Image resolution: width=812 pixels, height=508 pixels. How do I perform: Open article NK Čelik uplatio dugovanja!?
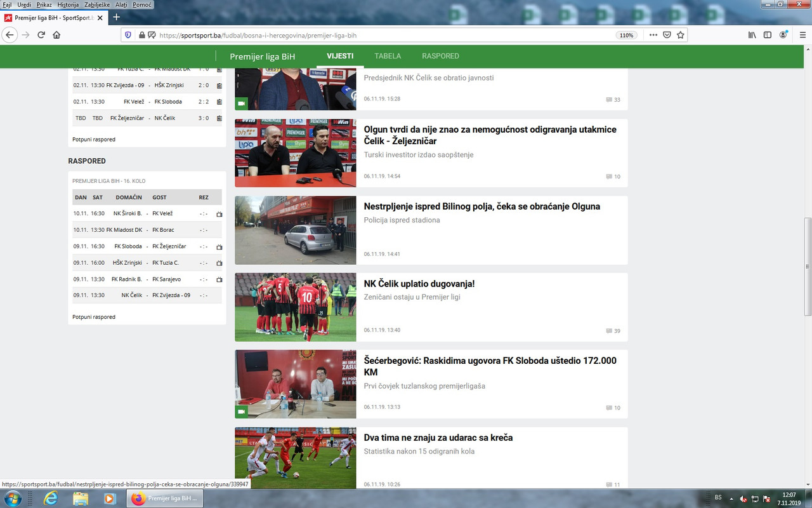(x=419, y=284)
